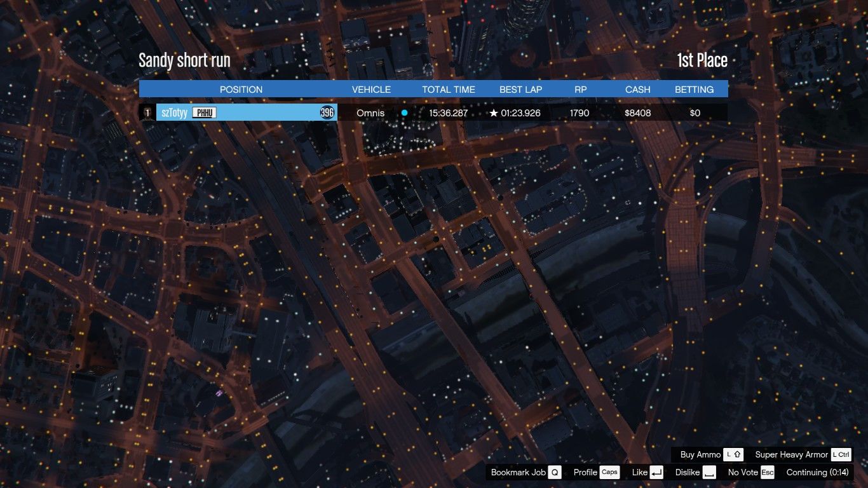Click the POSITION column header

[x=241, y=90]
